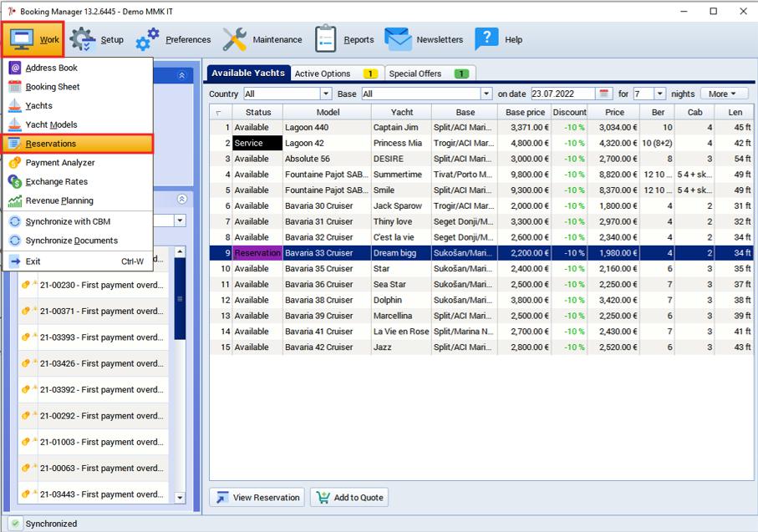
Task: Click the Synchronized status checkmark icon
Action: (16, 524)
